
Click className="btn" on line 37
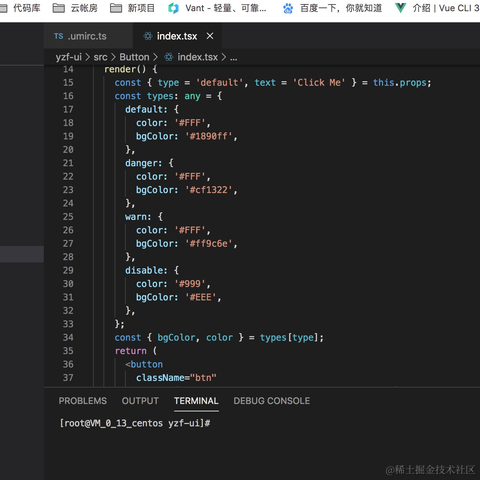tap(176, 378)
